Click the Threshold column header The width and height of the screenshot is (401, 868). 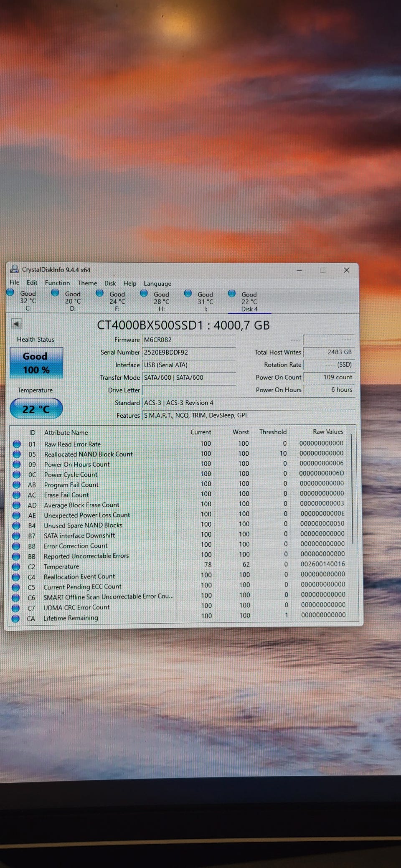tap(273, 431)
